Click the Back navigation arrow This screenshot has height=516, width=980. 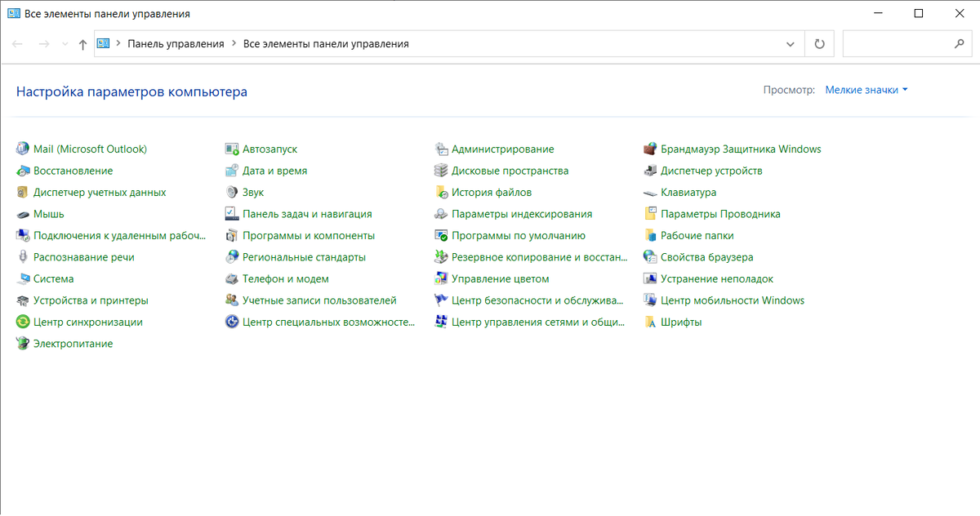coord(18,44)
